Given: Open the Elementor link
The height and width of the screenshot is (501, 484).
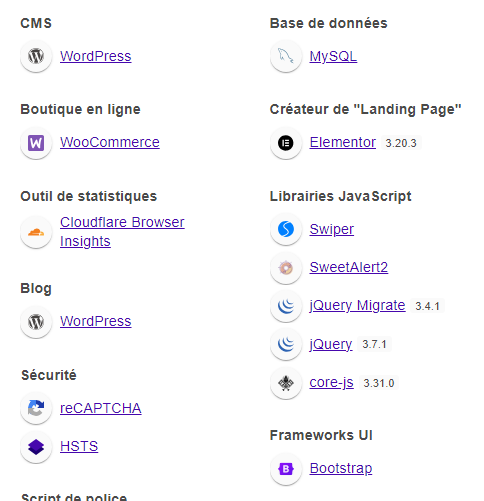Looking at the screenshot, I should click(x=343, y=142).
